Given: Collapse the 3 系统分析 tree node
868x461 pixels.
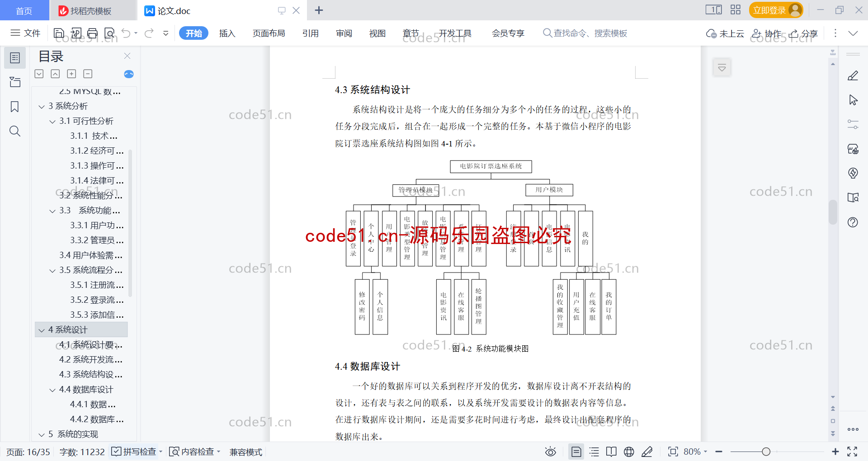Looking at the screenshot, I should pos(42,107).
